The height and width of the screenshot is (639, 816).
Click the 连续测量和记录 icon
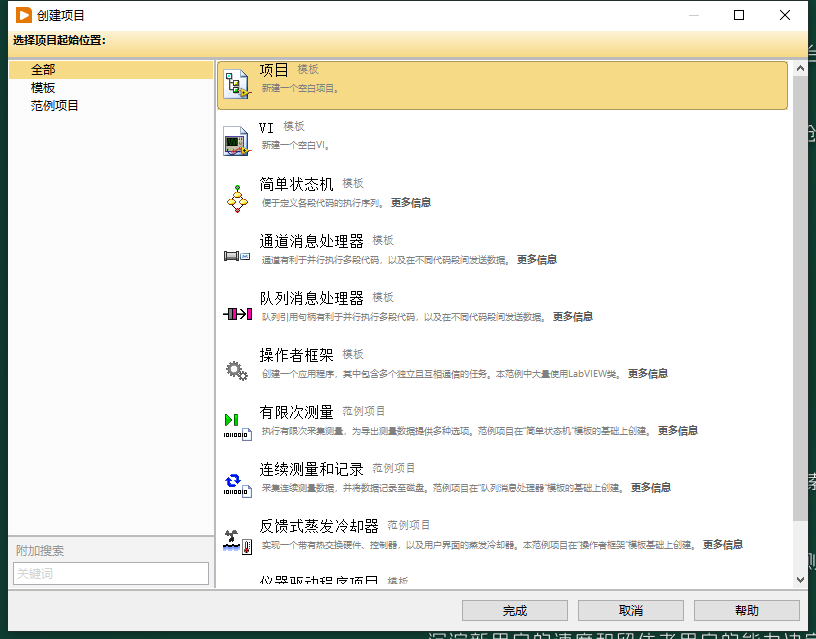click(x=238, y=484)
